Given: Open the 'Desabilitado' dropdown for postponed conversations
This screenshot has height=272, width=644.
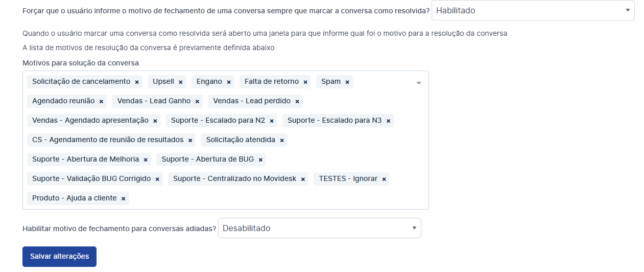Looking at the screenshot, I should tap(319, 228).
